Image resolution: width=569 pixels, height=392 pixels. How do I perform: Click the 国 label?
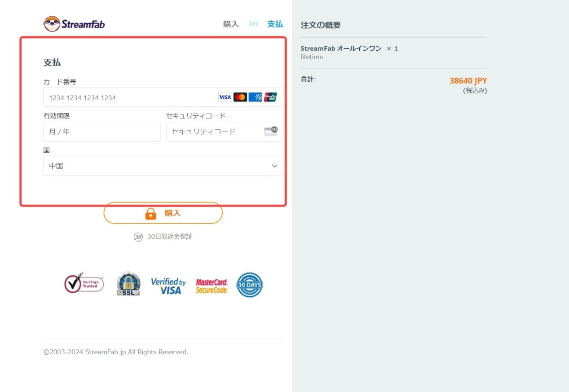click(47, 150)
